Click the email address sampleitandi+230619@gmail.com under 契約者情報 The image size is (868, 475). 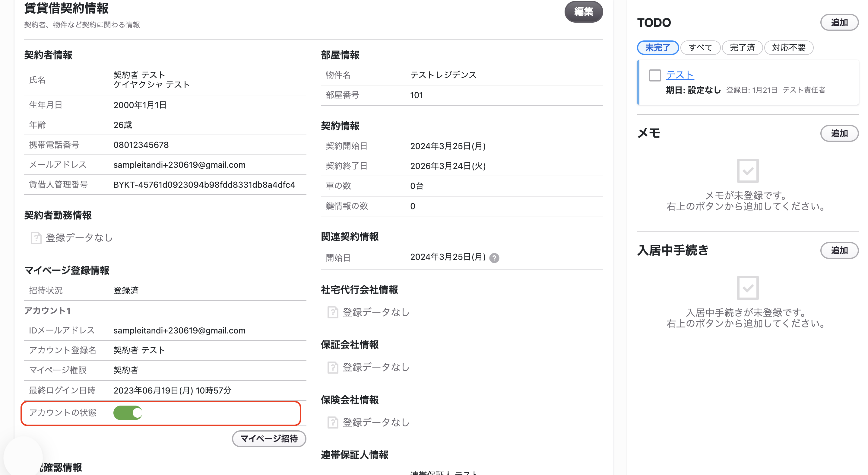pos(179,165)
